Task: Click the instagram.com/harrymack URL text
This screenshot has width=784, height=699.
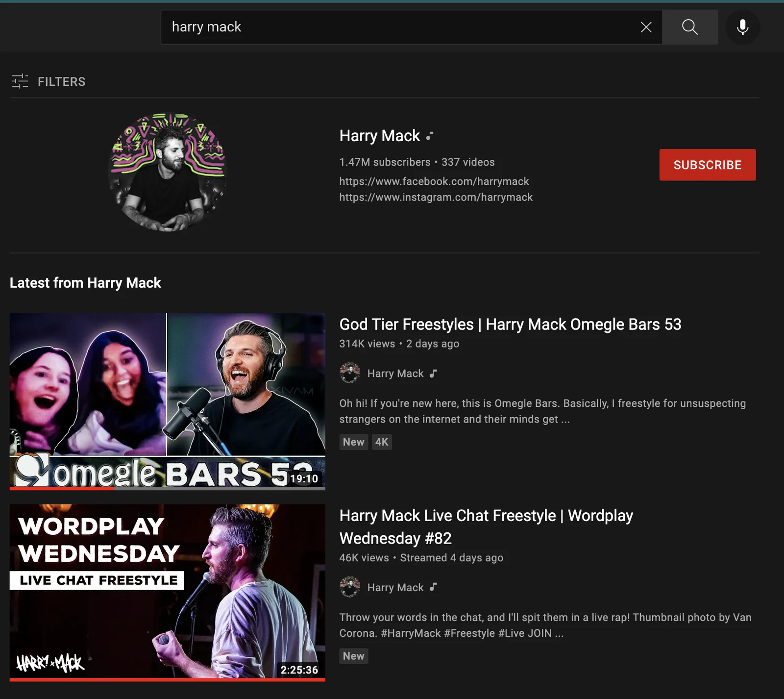Action: click(436, 197)
